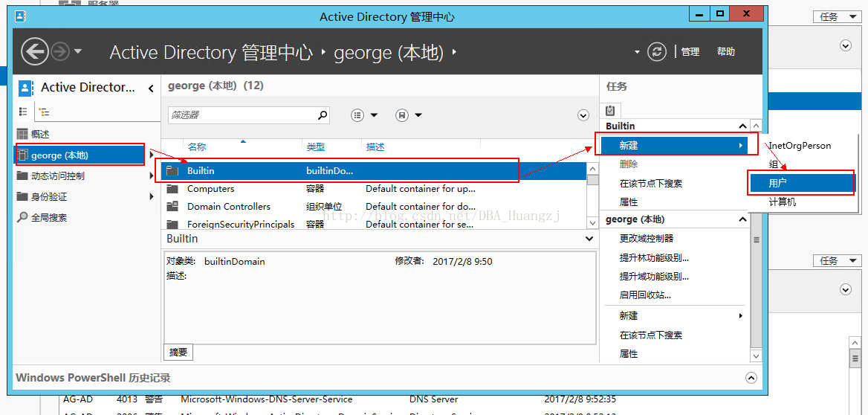Expand the 动态访问控制 submenu arrow
Viewport: 868px width, 415px height.
(x=152, y=176)
